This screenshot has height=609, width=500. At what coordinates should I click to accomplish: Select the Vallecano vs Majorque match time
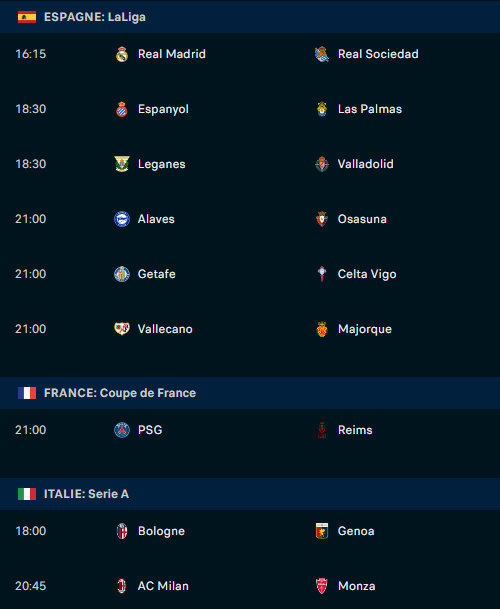click(x=31, y=329)
